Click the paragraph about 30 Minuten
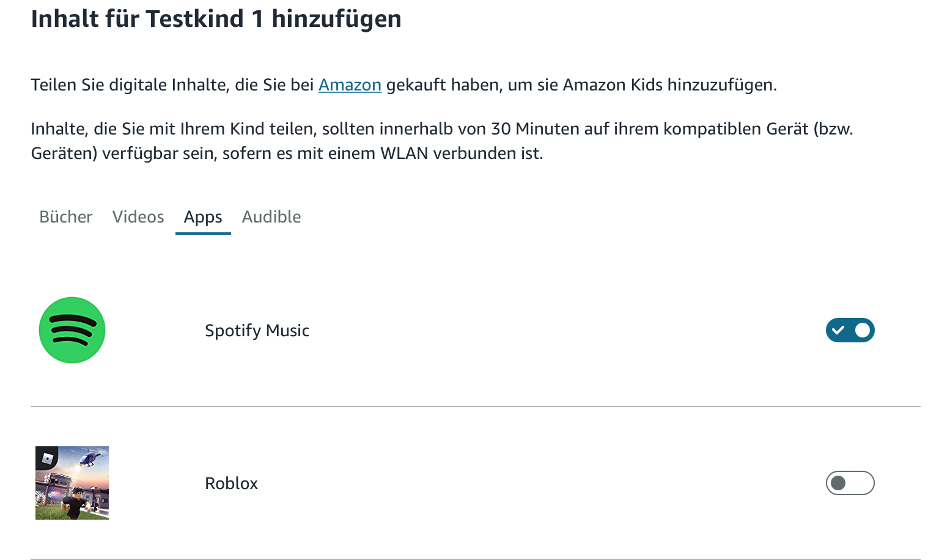The height and width of the screenshot is (560, 928). [x=441, y=141]
